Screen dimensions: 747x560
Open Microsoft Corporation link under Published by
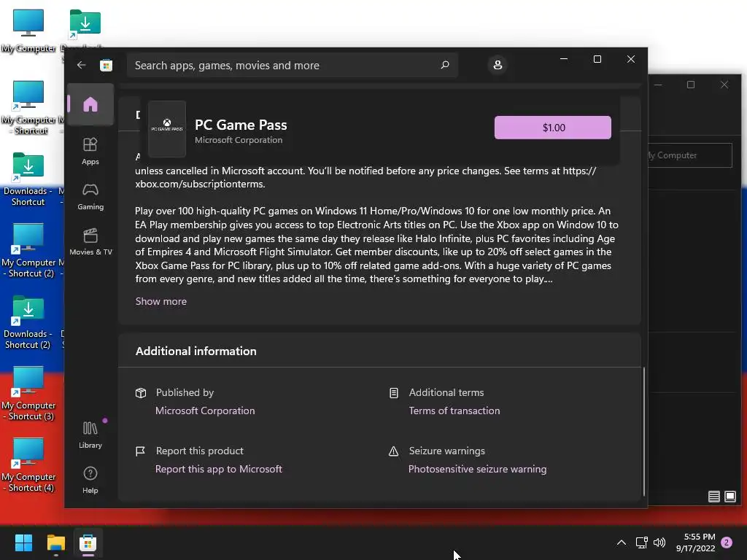tap(205, 411)
